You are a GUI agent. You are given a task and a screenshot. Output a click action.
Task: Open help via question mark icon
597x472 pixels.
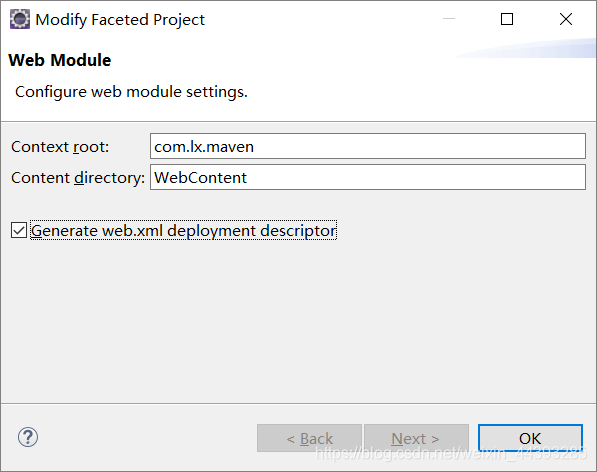click(28, 437)
